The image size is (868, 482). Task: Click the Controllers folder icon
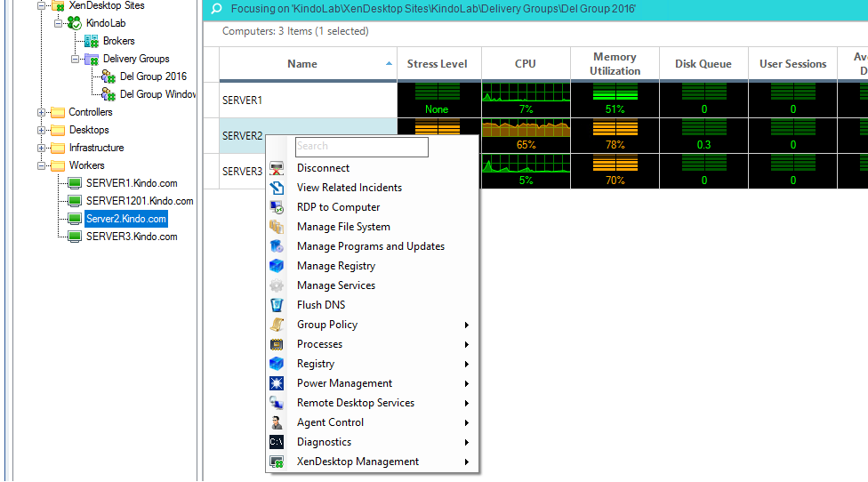tap(58, 112)
